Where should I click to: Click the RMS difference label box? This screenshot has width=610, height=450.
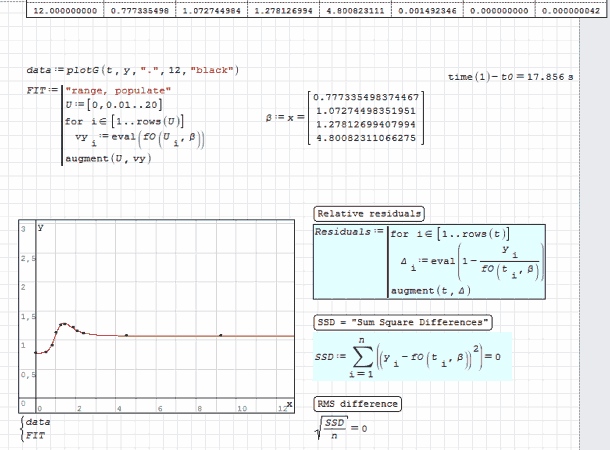coord(357,404)
